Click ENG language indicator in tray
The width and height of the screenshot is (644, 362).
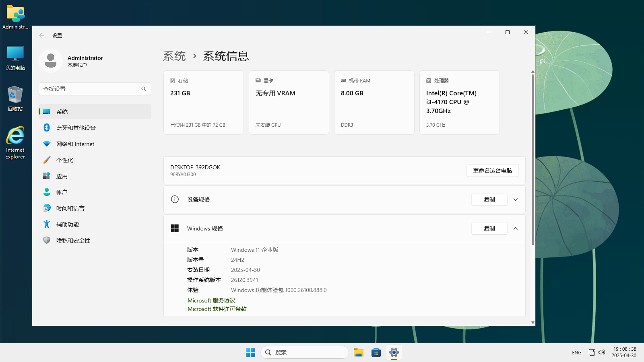(x=577, y=352)
